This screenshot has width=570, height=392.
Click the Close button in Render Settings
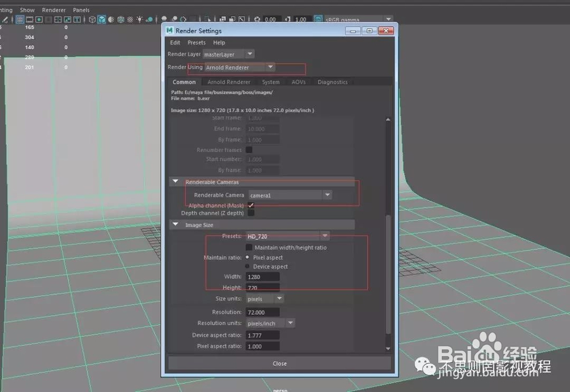click(x=279, y=364)
